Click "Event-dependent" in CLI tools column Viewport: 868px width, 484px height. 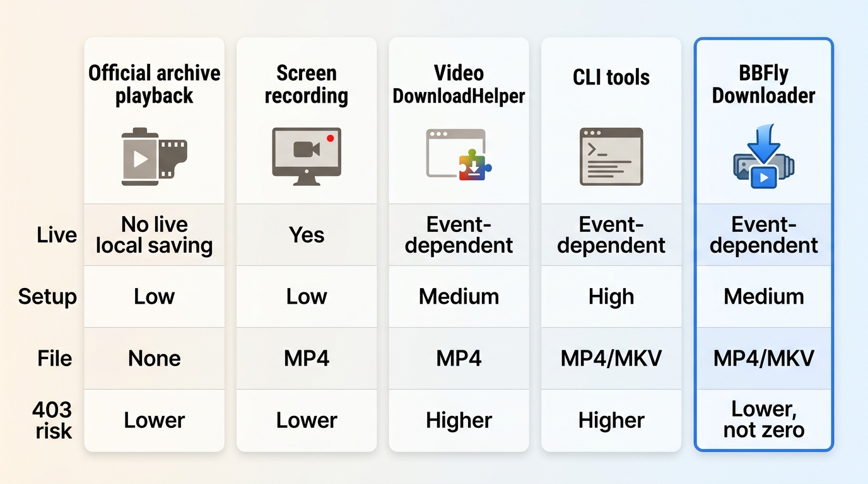pyautogui.click(x=611, y=235)
